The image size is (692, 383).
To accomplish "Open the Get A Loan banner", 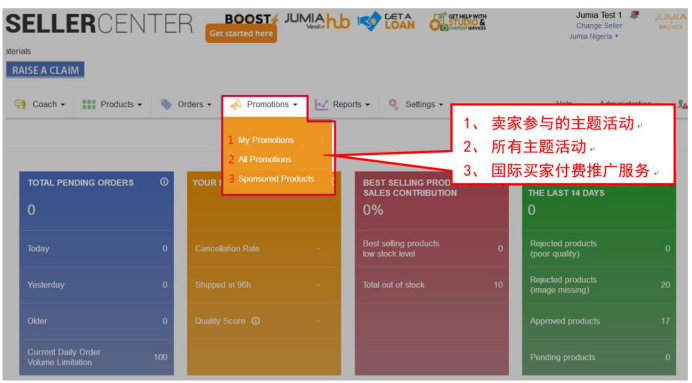I will pos(386,21).
